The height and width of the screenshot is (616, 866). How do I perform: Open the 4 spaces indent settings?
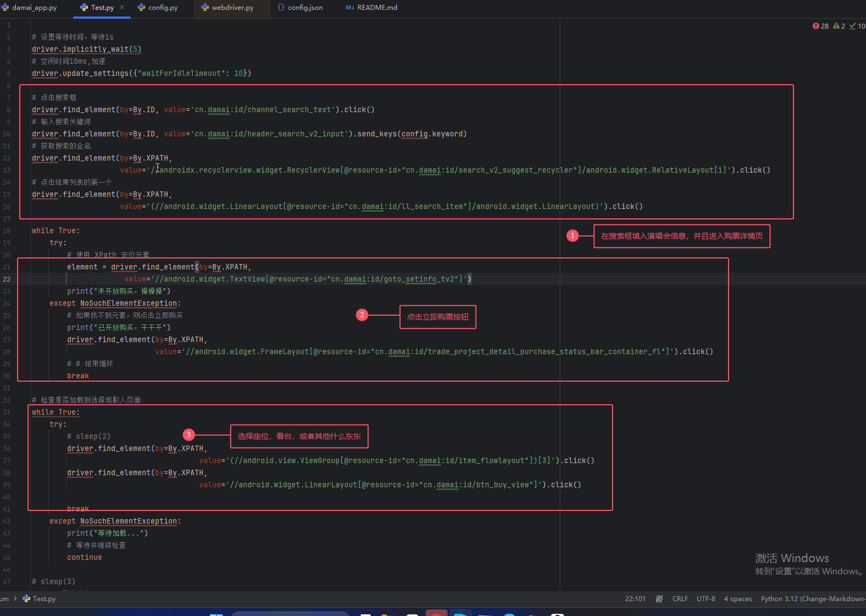[738, 599]
